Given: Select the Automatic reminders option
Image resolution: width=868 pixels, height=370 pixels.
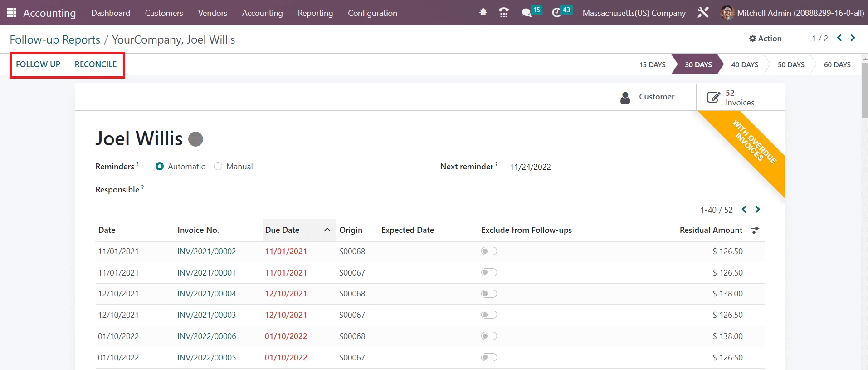Looking at the screenshot, I should coord(160,167).
